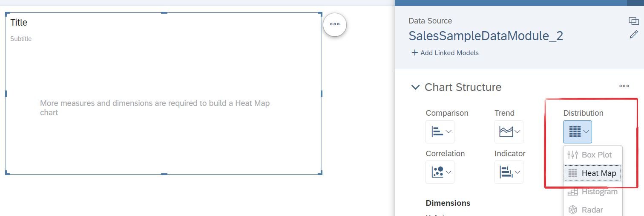
Task: Choose Box Plot from the Distribution menu
Action: click(593, 155)
